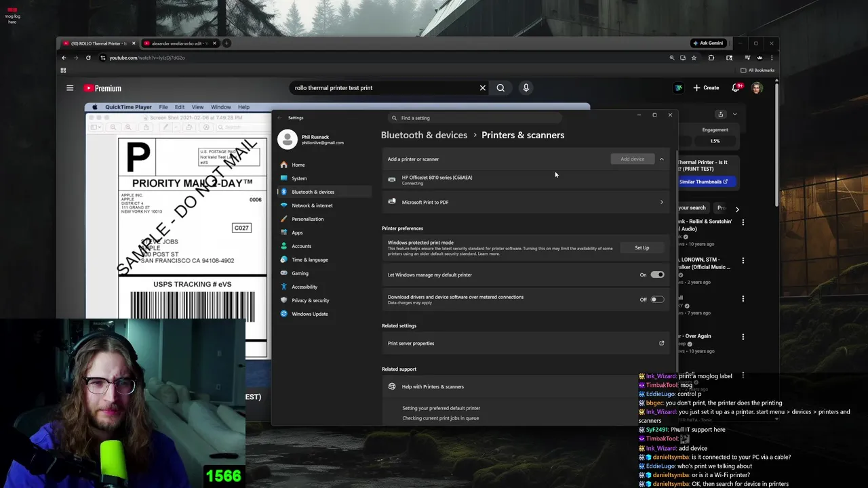Image resolution: width=868 pixels, height=488 pixels.
Task: Open Home in Settings sidebar
Action: tap(324, 165)
